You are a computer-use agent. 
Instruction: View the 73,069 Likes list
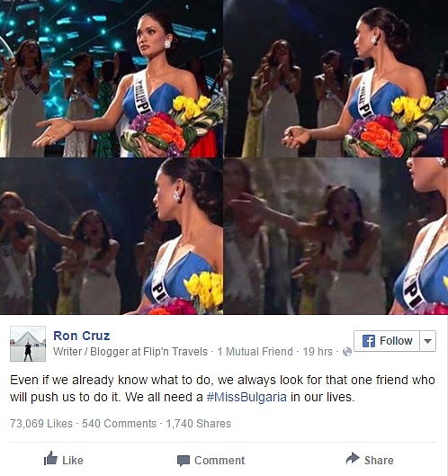point(41,424)
